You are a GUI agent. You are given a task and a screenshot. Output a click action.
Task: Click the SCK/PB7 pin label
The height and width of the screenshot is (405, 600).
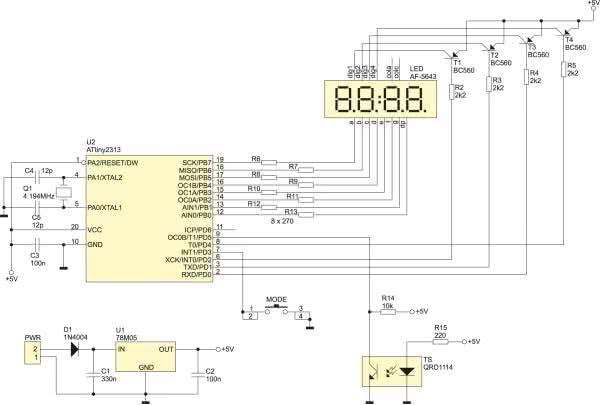[196, 162]
